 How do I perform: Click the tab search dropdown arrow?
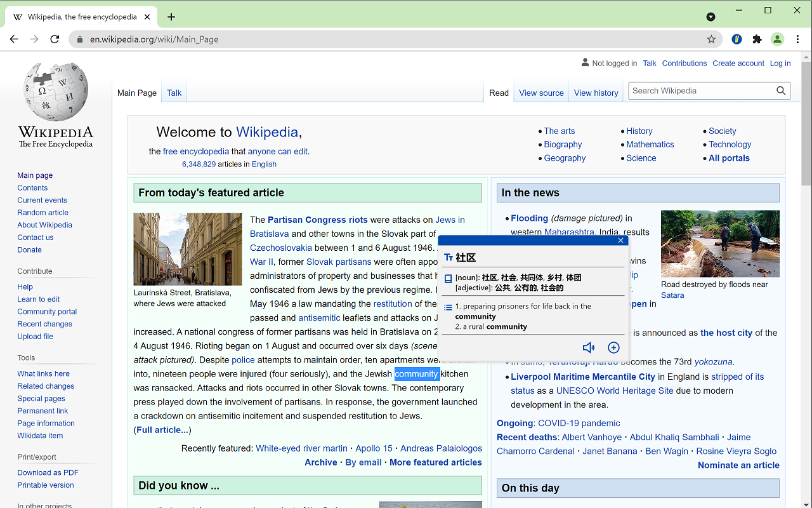(710, 17)
